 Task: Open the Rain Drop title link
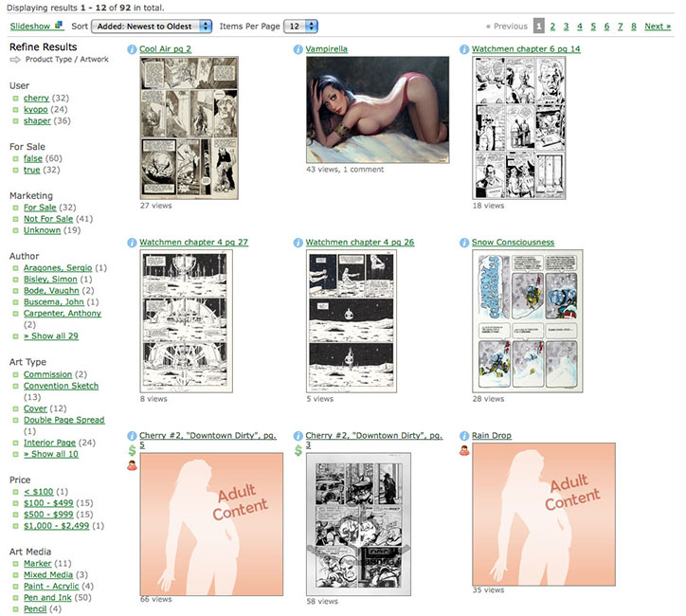492,436
